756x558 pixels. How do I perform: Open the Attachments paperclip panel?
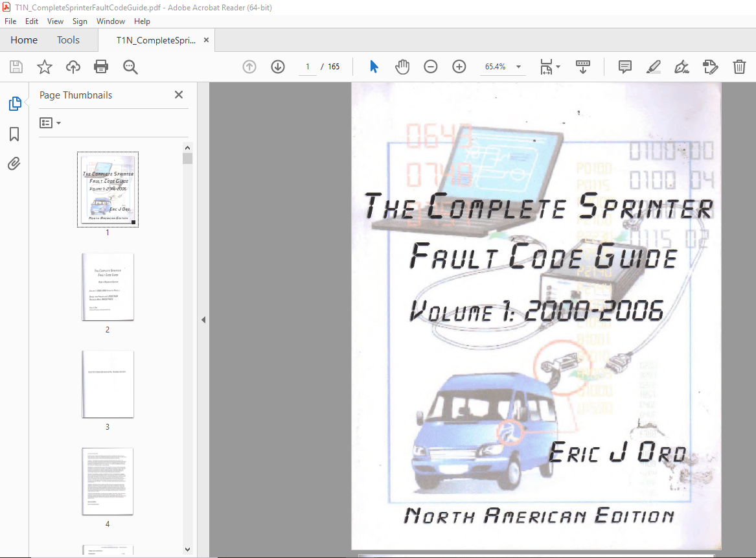point(14,163)
